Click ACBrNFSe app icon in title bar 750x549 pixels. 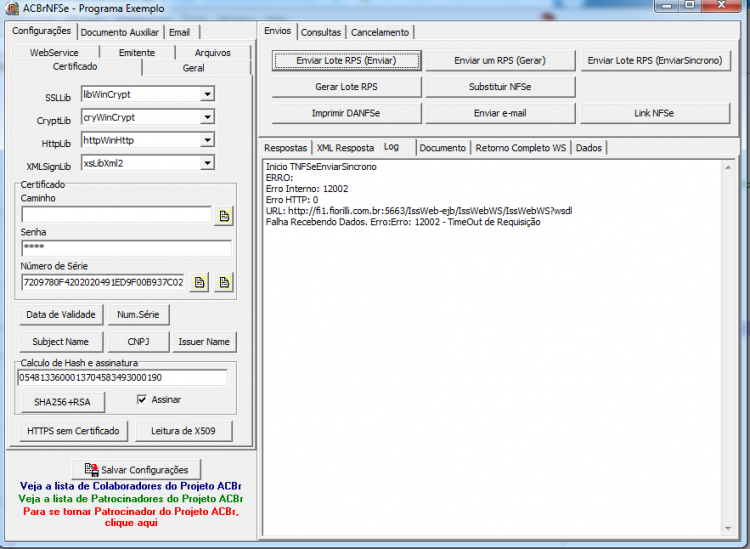(12, 9)
